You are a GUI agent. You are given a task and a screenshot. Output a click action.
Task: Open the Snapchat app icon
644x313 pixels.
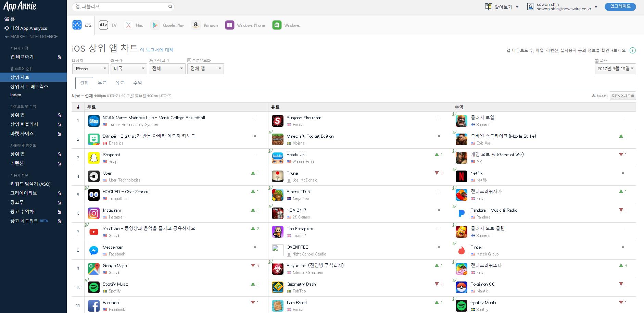94,158
